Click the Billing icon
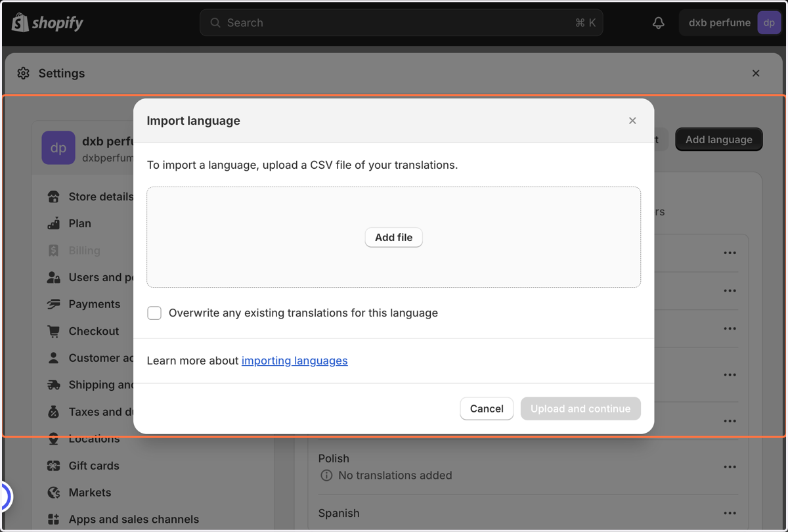 54,251
